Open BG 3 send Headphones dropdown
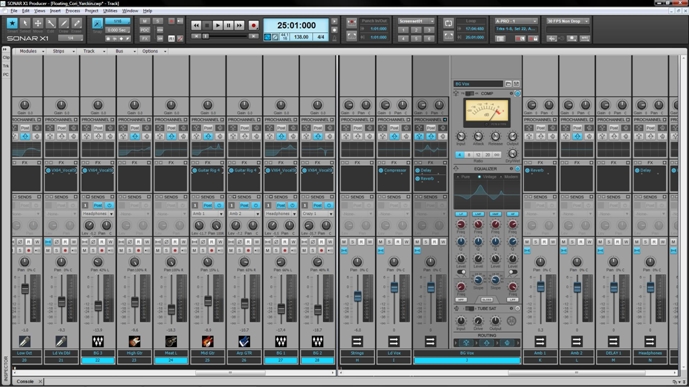Screen dimensions: 689x387 98,214
